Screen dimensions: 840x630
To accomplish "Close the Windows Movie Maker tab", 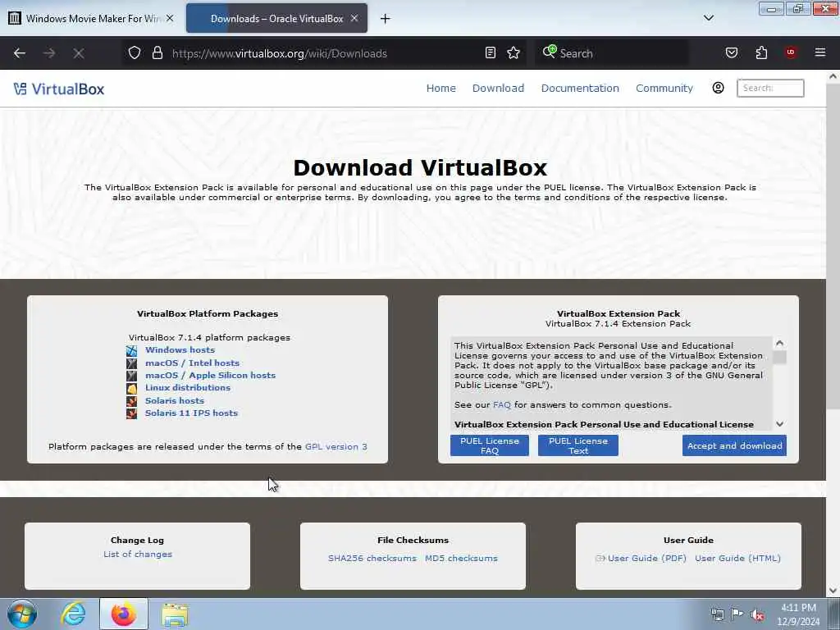I will click(169, 18).
